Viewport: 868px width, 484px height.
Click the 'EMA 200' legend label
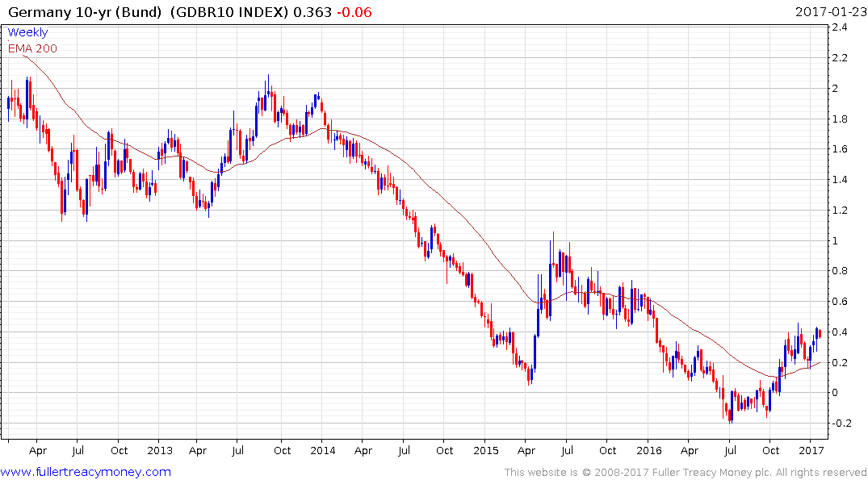tap(32, 48)
